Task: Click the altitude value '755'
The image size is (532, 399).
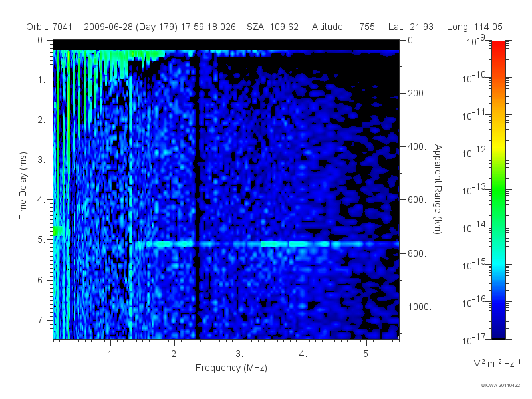Action: [x=367, y=27]
